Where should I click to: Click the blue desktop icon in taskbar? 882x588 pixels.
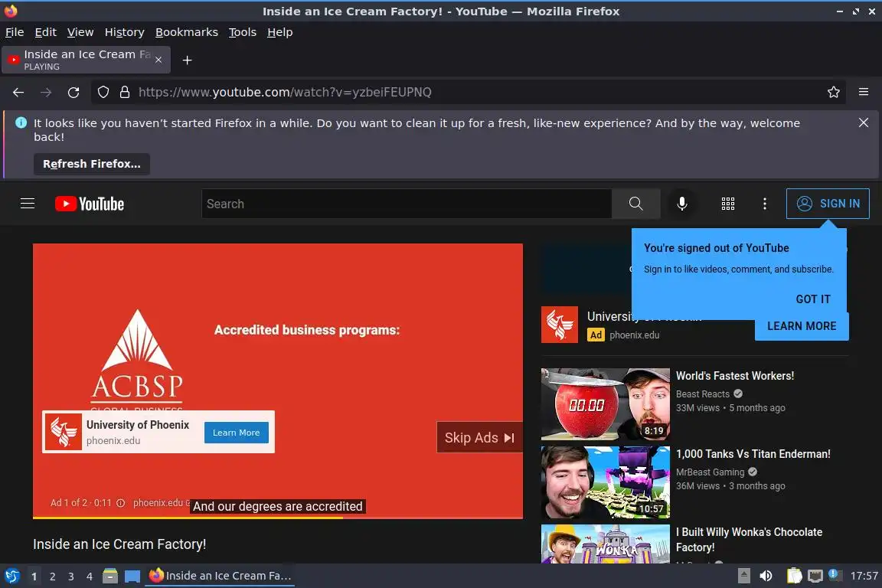[132, 577]
